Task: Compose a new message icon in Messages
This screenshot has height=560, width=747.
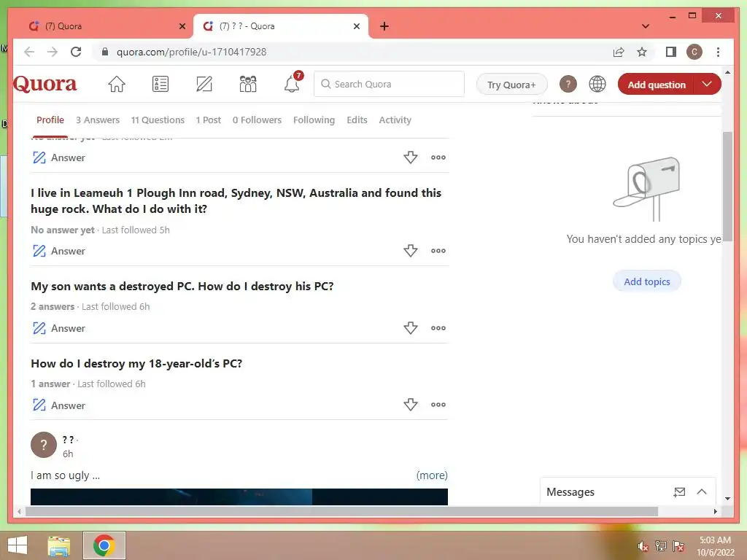Action: pos(679,492)
